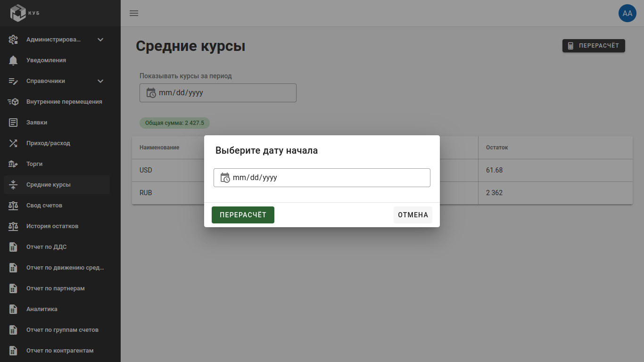The image size is (644, 362).
Task: Expand the Справочники chevron
Action: click(x=100, y=81)
